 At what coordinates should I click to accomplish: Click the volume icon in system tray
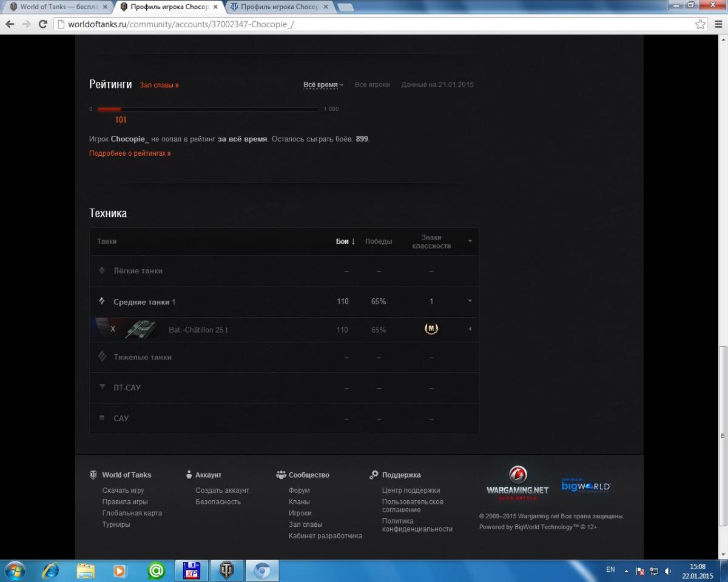point(668,571)
